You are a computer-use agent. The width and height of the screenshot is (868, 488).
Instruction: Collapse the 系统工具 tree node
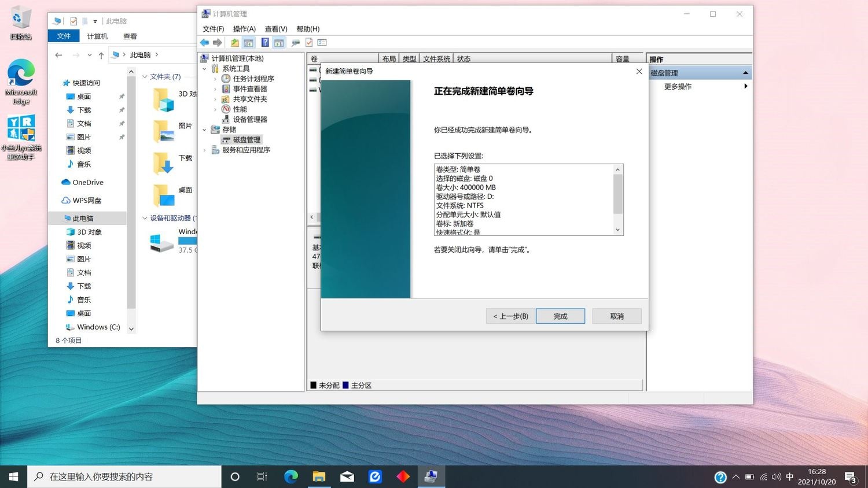[205, 69]
